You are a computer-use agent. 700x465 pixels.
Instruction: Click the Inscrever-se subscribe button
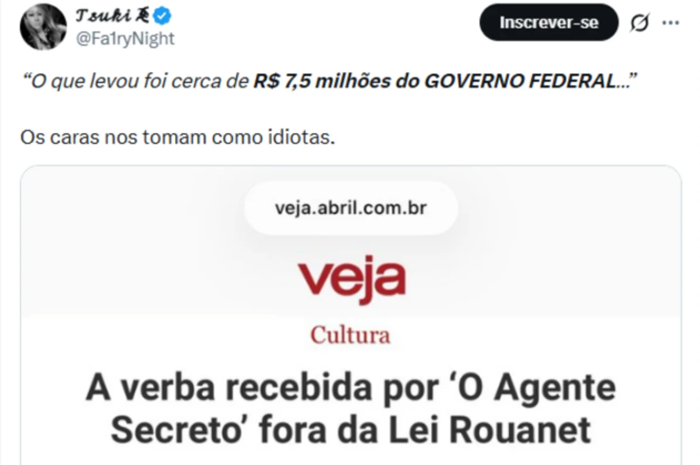click(549, 22)
